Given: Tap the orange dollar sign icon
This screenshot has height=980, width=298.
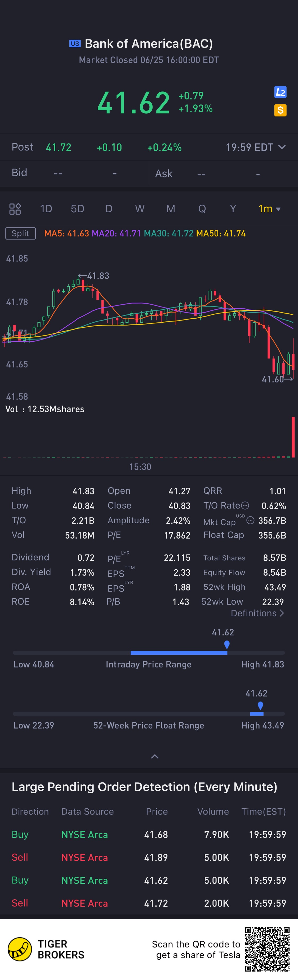Looking at the screenshot, I should 280,110.
